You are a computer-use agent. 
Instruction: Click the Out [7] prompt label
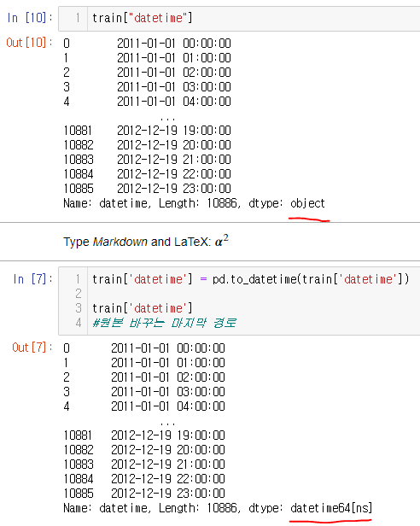pyautogui.click(x=32, y=348)
